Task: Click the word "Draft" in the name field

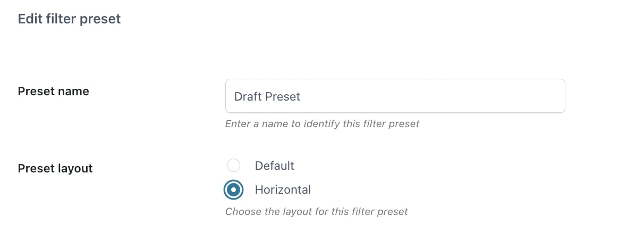Action: tap(248, 97)
